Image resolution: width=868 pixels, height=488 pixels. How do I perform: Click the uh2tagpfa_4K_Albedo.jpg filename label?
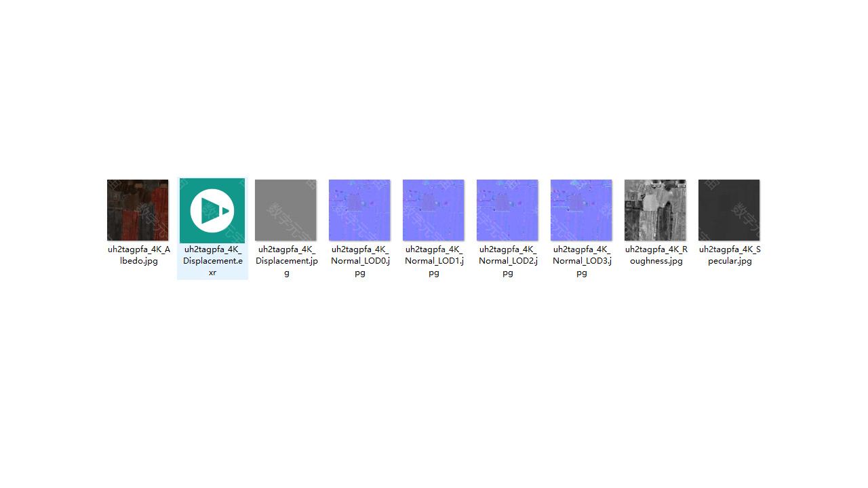coord(138,255)
